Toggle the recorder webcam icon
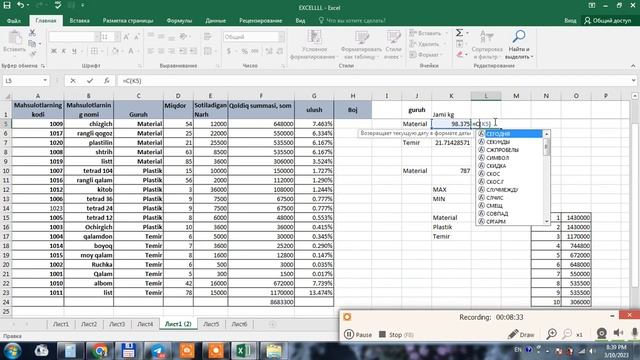The height and width of the screenshot is (360, 640). click(602, 333)
